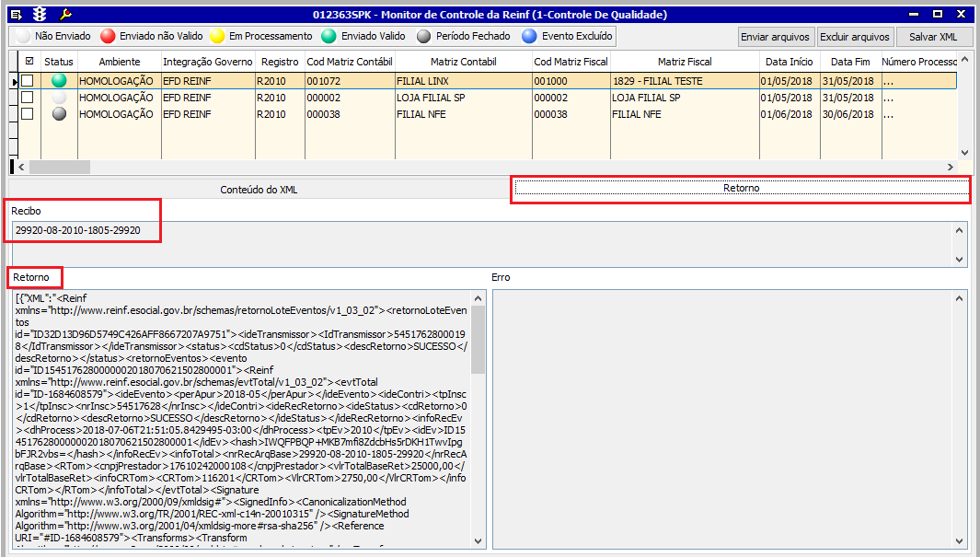
Task: Click the up arrow of the table vertical scrollbar
Action: (x=964, y=58)
